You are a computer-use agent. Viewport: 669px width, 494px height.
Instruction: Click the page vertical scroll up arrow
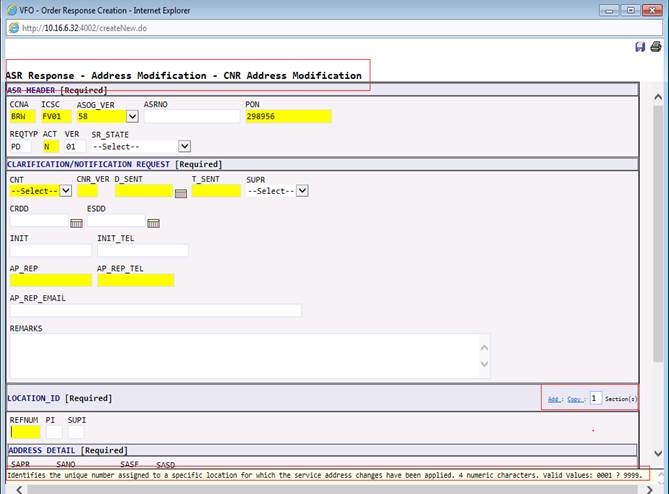click(x=658, y=97)
